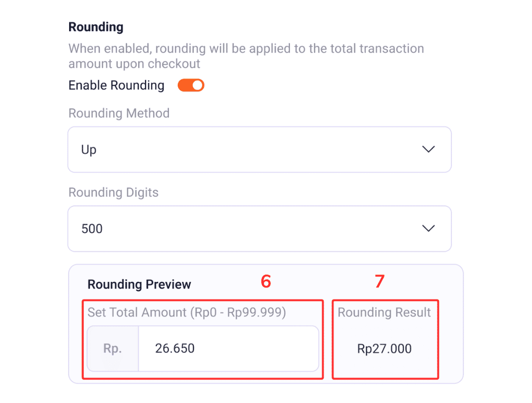Toggle the Enable Rounding switch
532x403 pixels.
pos(191,85)
